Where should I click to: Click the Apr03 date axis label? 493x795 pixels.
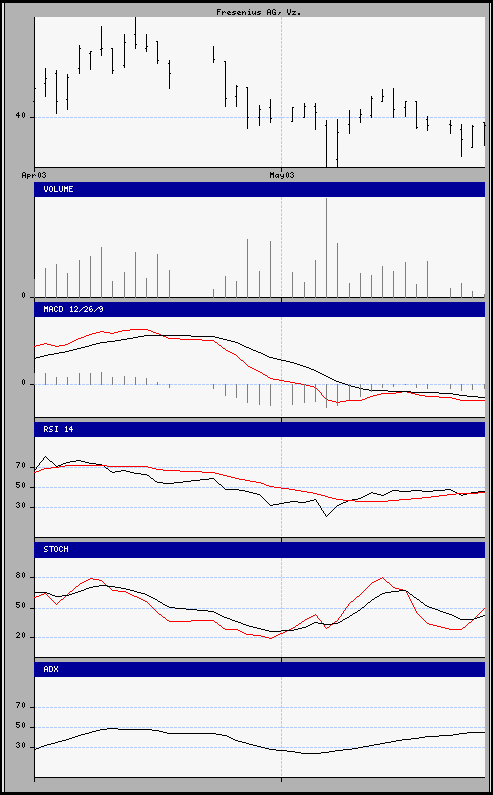[34, 175]
